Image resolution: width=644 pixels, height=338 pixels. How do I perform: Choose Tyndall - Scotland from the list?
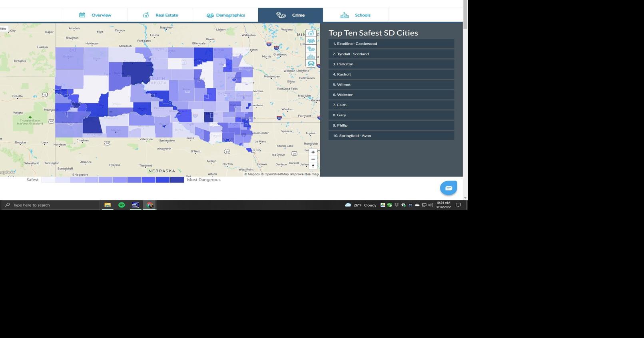tap(391, 54)
